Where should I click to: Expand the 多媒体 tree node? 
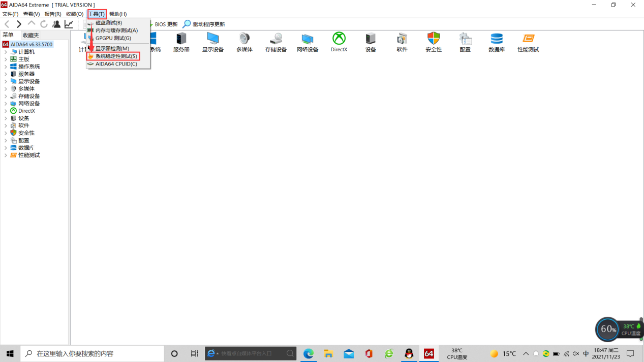[x=6, y=89]
